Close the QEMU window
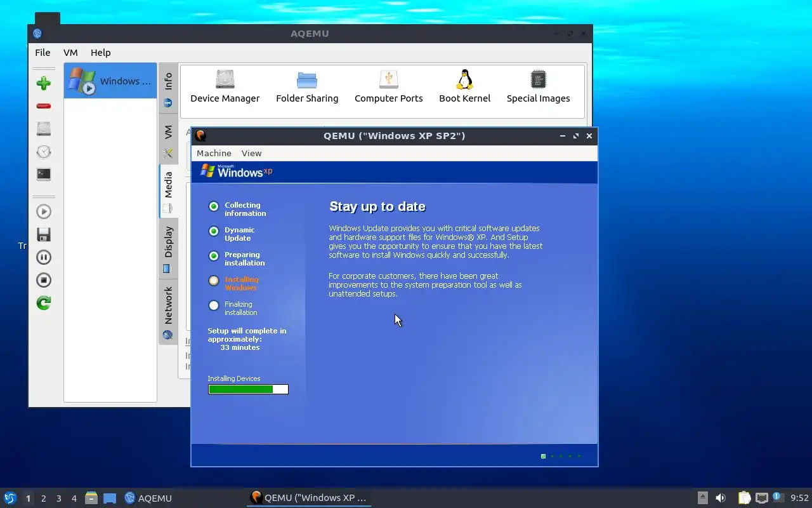 coord(589,136)
